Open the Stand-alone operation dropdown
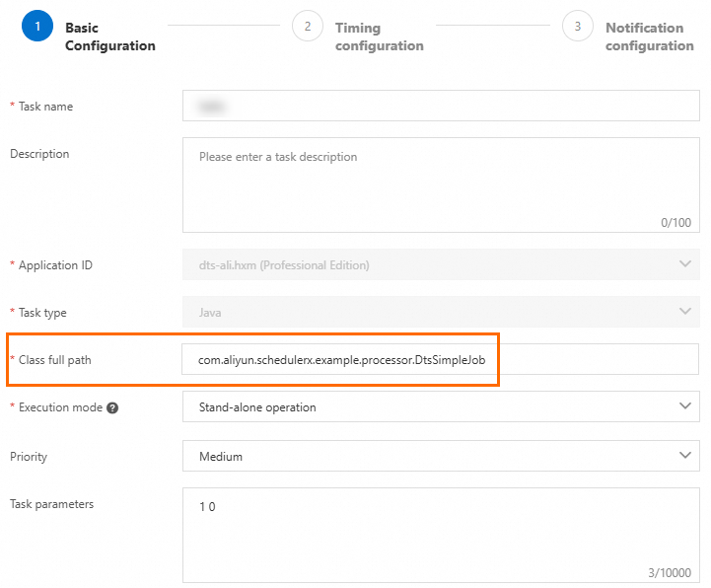 (441, 407)
